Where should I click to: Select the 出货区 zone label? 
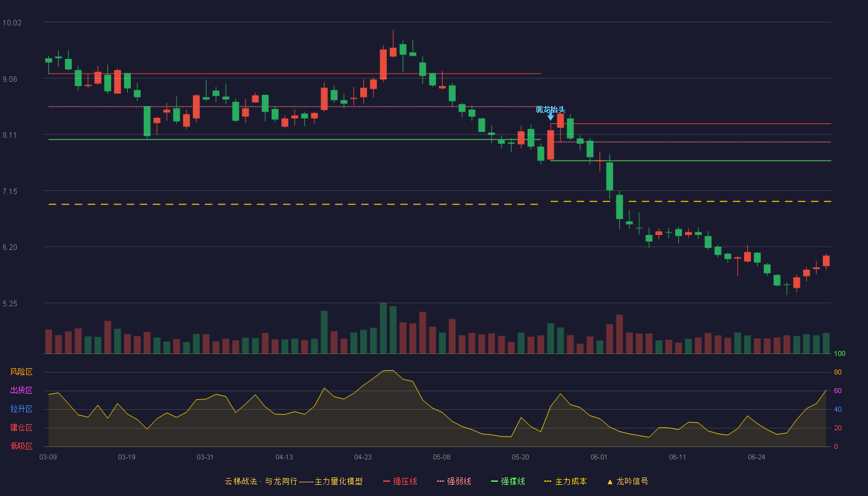[x=21, y=391]
